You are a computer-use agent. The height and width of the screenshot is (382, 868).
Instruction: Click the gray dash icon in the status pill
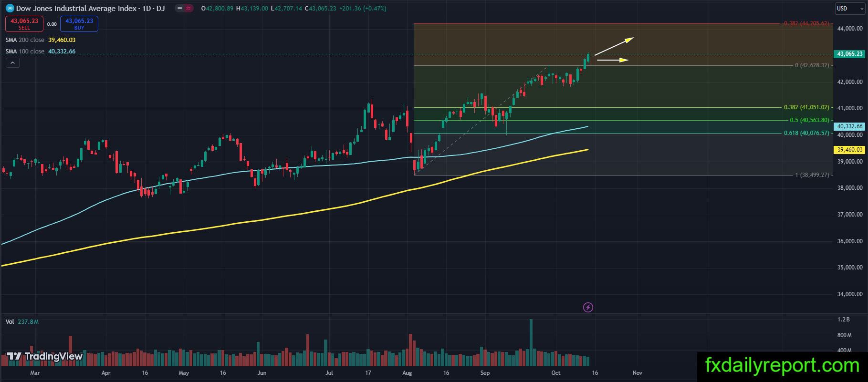pos(179,9)
